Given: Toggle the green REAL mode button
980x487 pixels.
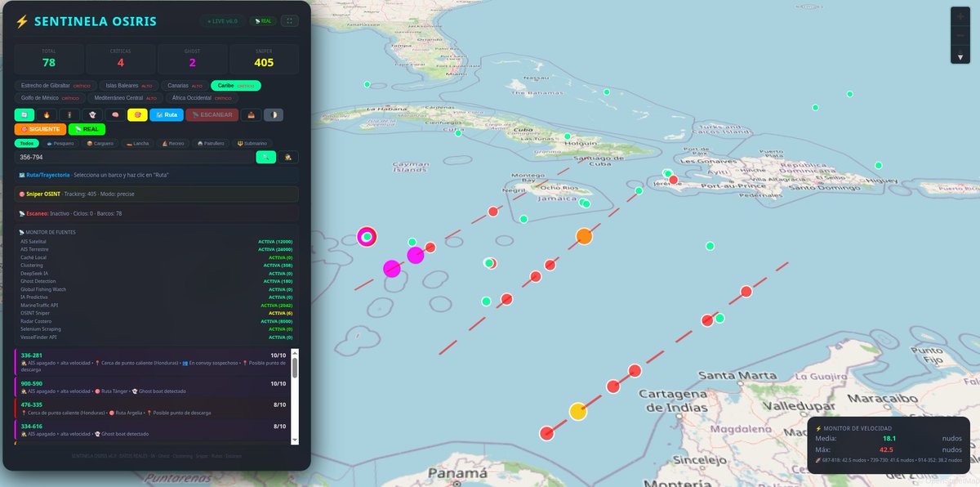Looking at the screenshot, I should coord(87,129).
